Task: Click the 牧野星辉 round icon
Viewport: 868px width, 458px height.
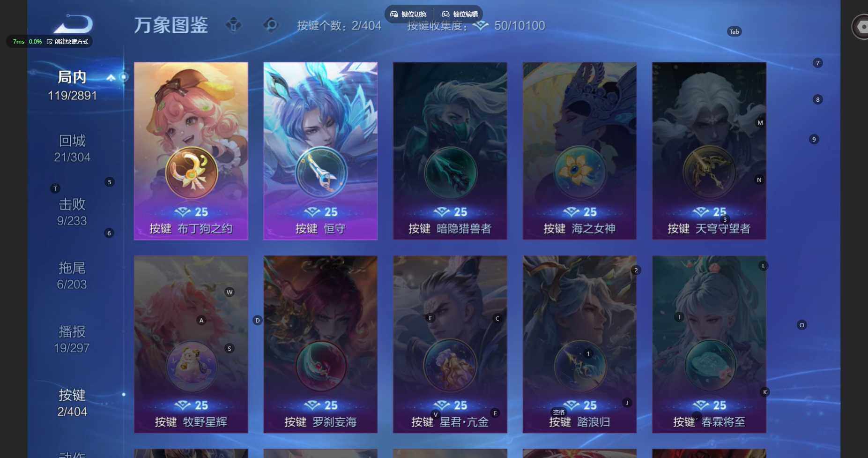Action: (x=191, y=366)
